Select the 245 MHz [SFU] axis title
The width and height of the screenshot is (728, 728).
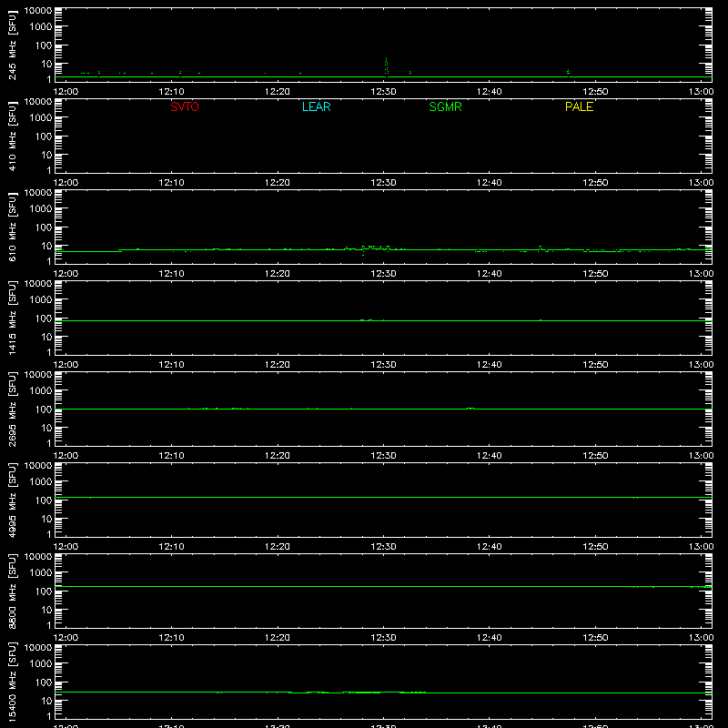(13, 45)
